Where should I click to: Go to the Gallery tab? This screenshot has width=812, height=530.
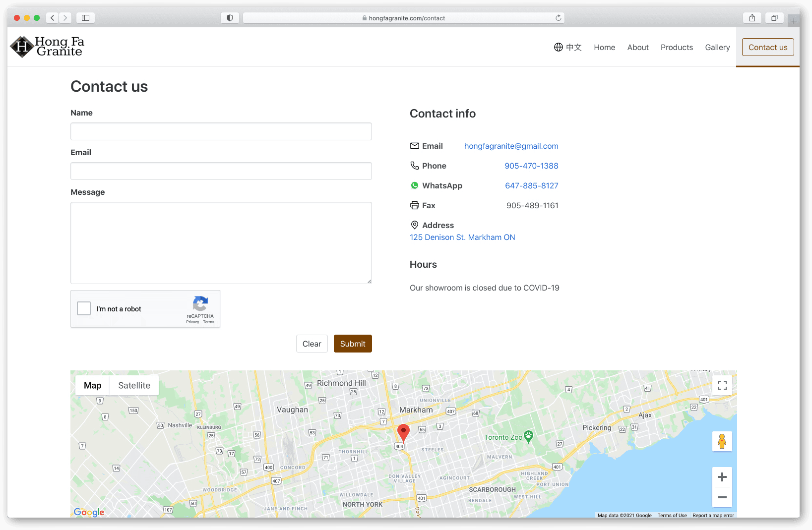click(x=717, y=47)
